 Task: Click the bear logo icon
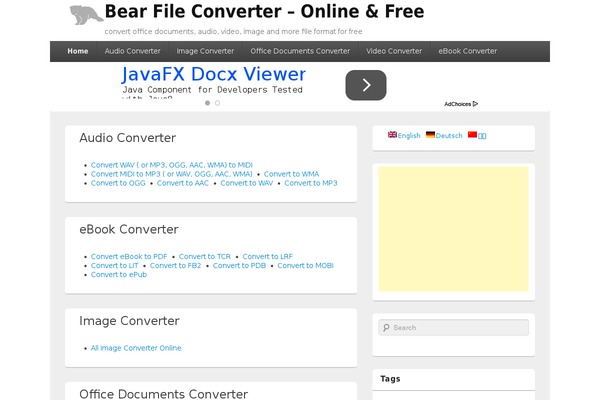point(86,15)
